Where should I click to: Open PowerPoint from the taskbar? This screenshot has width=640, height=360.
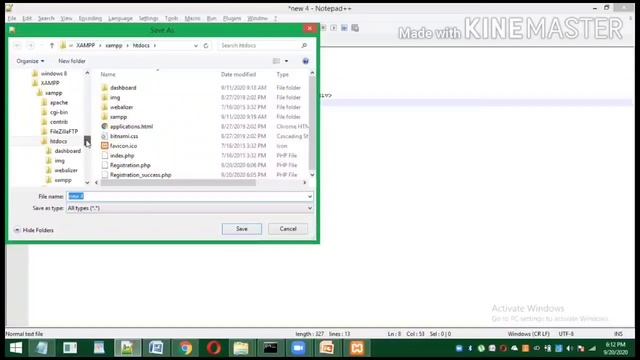click(x=327, y=348)
